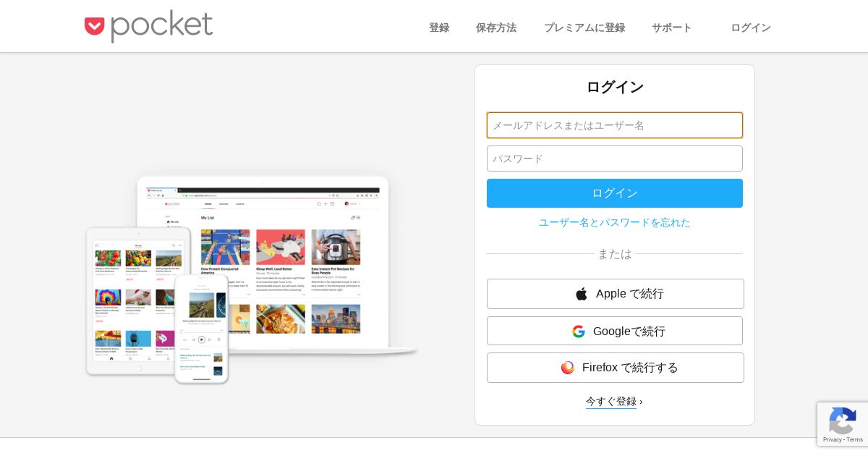
Task: Focus the メールアドレスまたはユーザー名 field
Action: coord(615,125)
